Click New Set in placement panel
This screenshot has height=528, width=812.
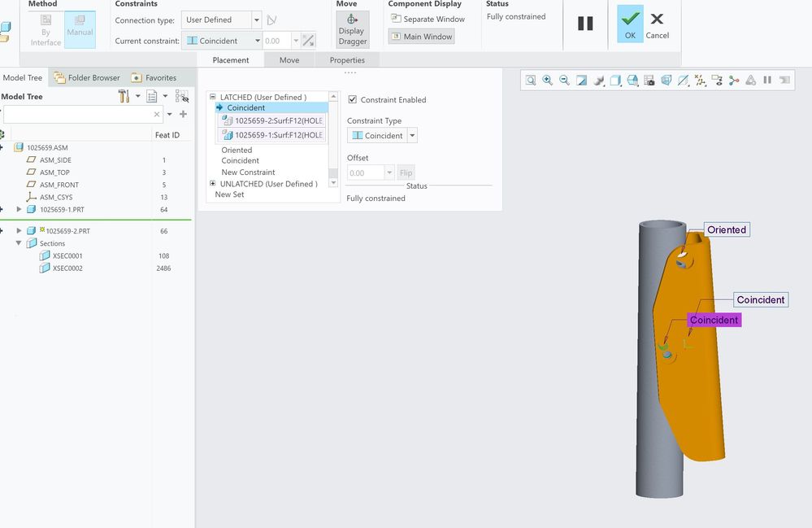point(229,194)
